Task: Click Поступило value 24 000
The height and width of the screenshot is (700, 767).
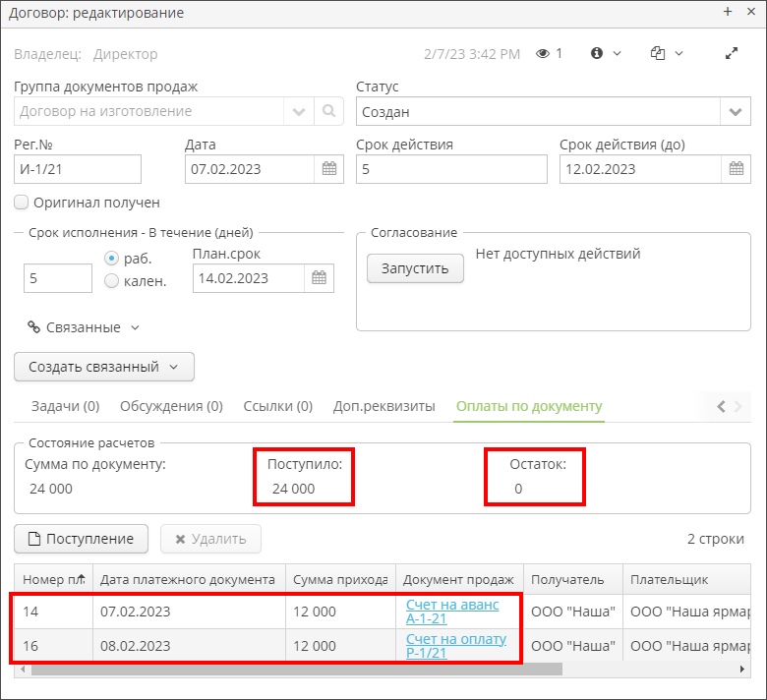Action: (293, 489)
